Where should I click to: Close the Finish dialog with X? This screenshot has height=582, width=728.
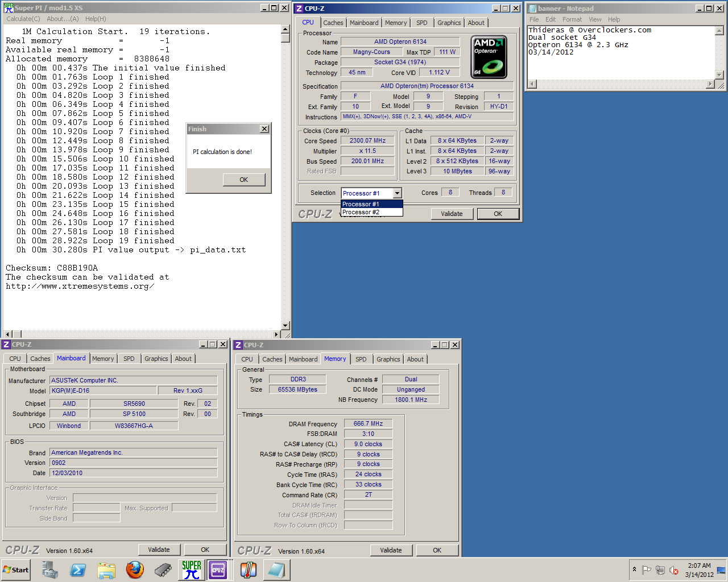[x=264, y=129]
